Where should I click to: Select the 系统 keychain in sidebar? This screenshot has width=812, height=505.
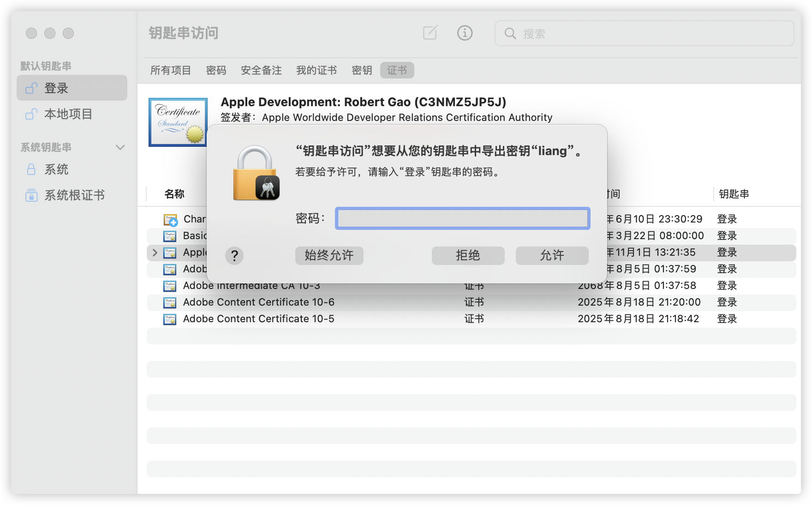coord(72,169)
